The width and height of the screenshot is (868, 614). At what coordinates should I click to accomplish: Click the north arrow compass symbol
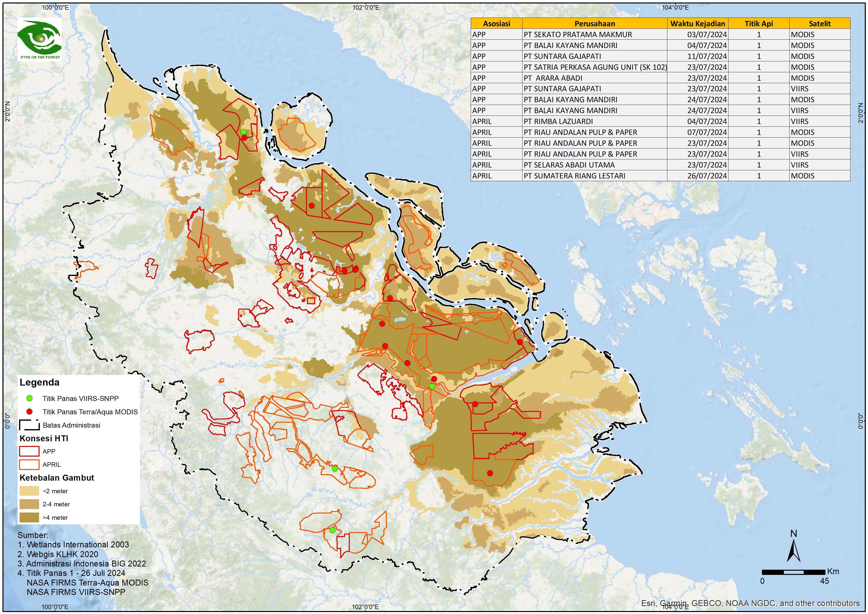pyautogui.click(x=794, y=551)
